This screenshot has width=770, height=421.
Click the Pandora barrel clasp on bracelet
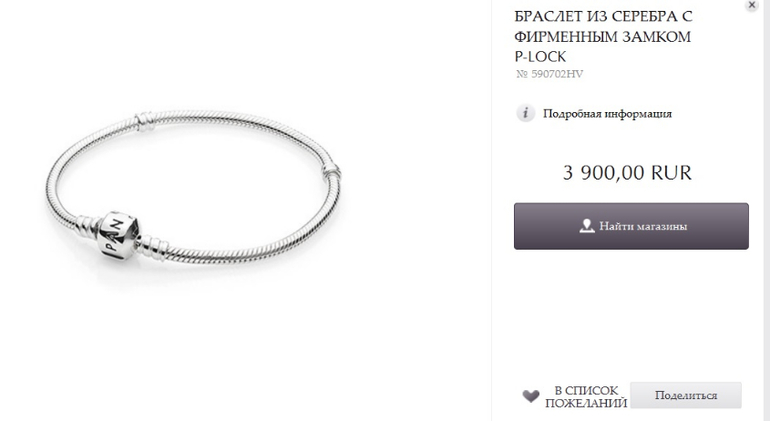tap(118, 235)
